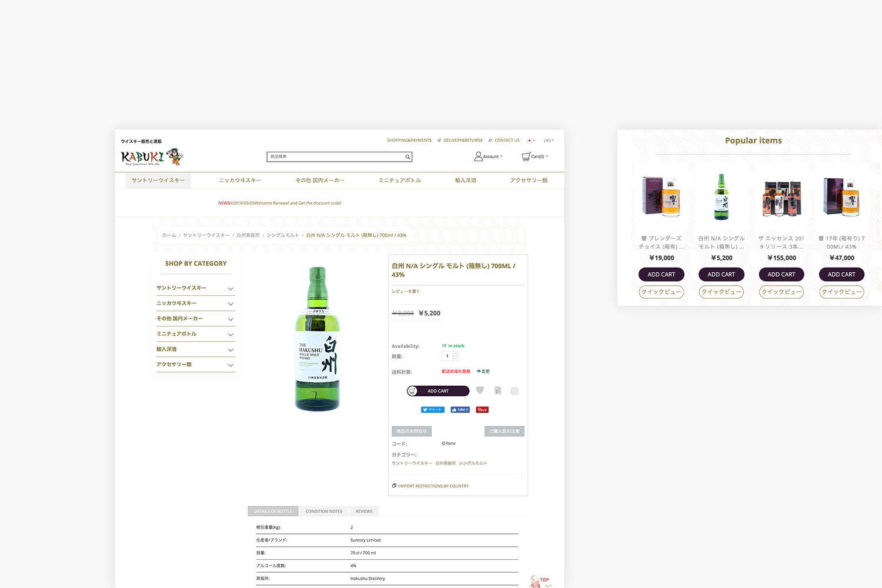The width and height of the screenshot is (882, 588).
Task: Click the Facebook Like button
Action: click(x=460, y=410)
